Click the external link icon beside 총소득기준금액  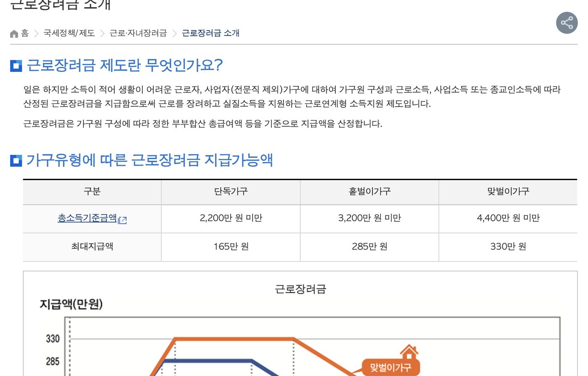point(123,220)
